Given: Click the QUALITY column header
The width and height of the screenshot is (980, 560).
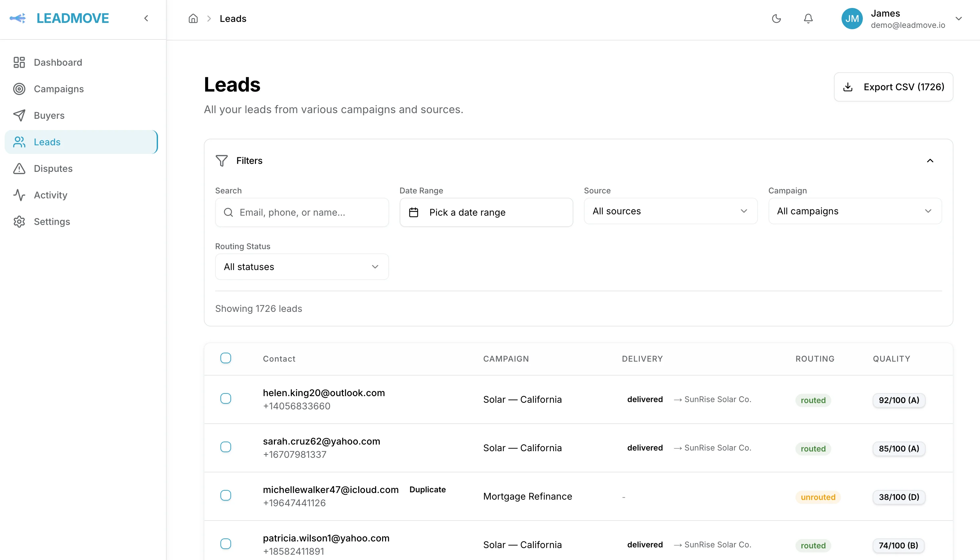Looking at the screenshot, I should (x=891, y=359).
